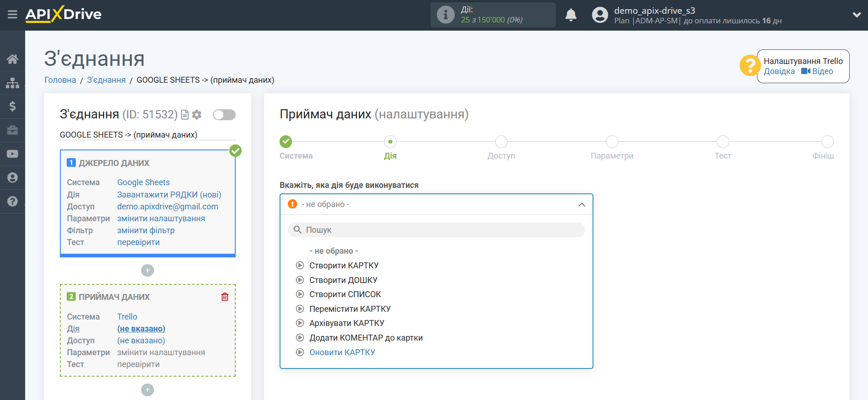Click змінити налаштування in data source

coord(161,219)
